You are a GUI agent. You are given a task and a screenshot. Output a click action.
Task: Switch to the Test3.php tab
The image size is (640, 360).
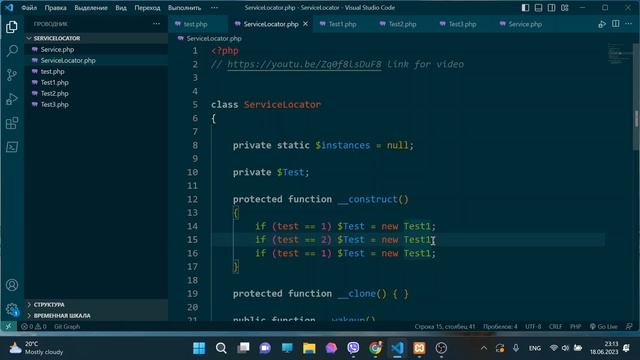coord(462,24)
